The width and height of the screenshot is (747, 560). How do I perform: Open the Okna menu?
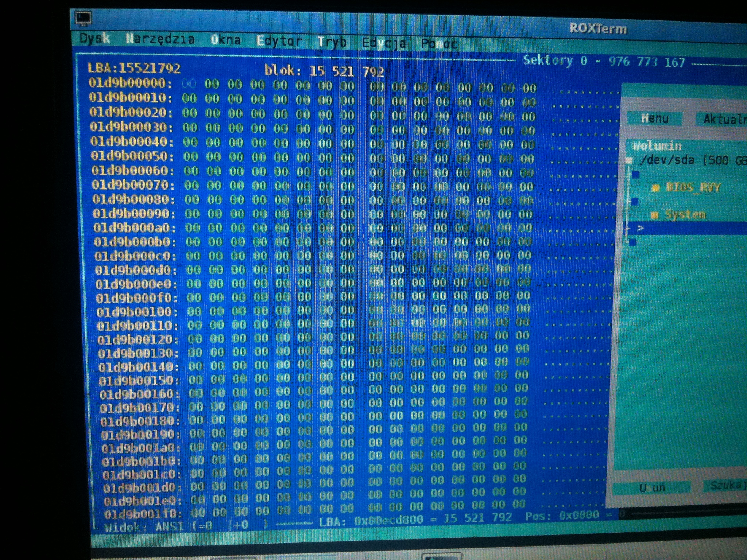[x=225, y=40]
